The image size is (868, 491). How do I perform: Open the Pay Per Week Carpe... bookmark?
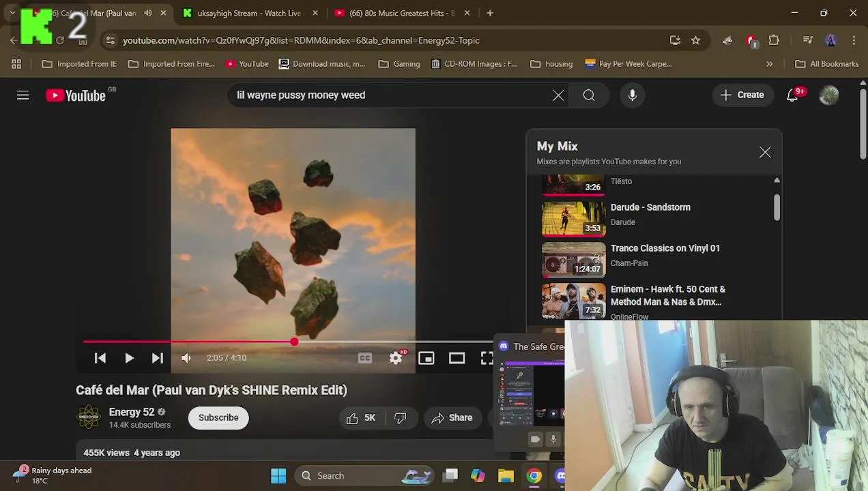[x=628, y=64]
